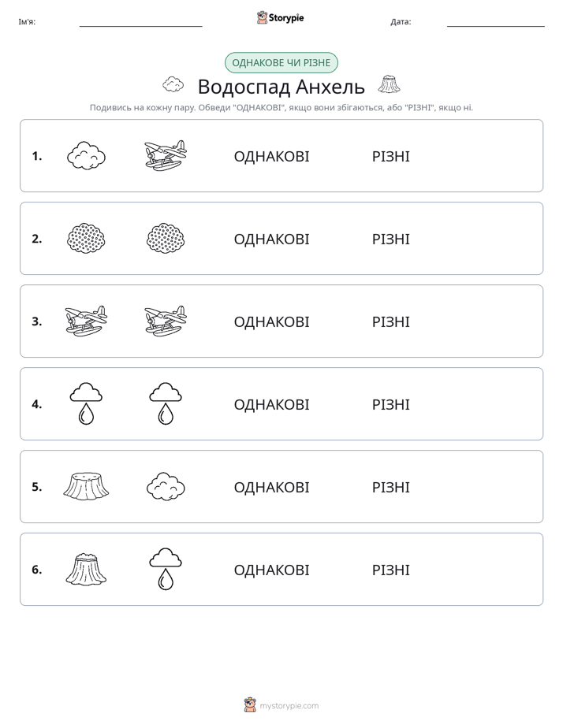Image resolution: width=563 pixels, height=728 pixels.
Task: Select ОДНАКОВІ for row 3
Action: [x=272, y=321]
